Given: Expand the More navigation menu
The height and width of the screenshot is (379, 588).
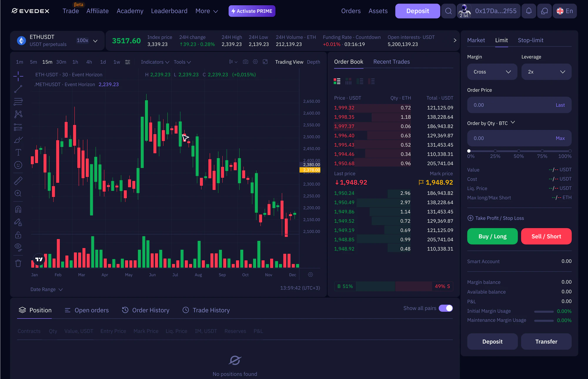Looking at the screenshot, I should 207,11.
